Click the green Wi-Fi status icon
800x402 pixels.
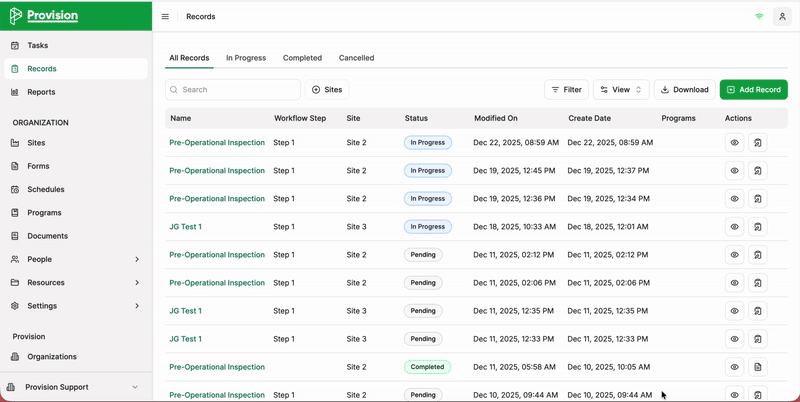759,17
